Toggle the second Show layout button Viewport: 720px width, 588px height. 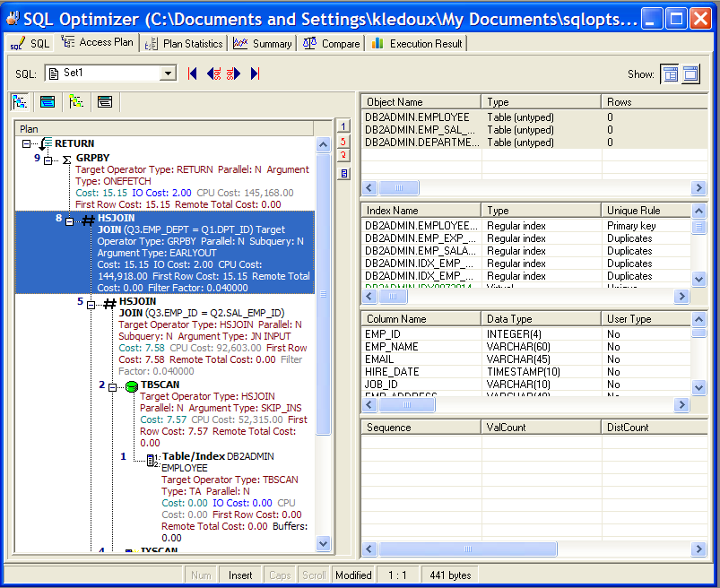click(690, 73)
